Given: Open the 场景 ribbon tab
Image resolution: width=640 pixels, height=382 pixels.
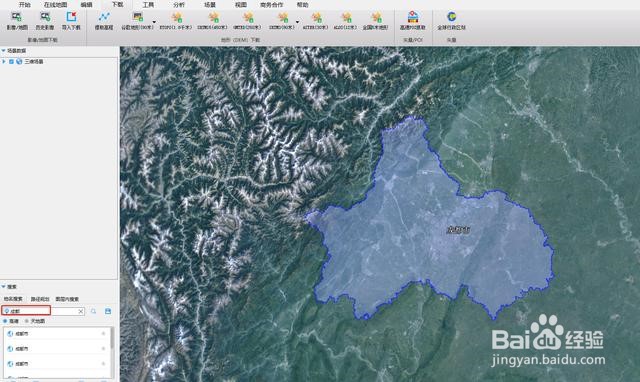Looking at the screenshot, I should [210, 4].
